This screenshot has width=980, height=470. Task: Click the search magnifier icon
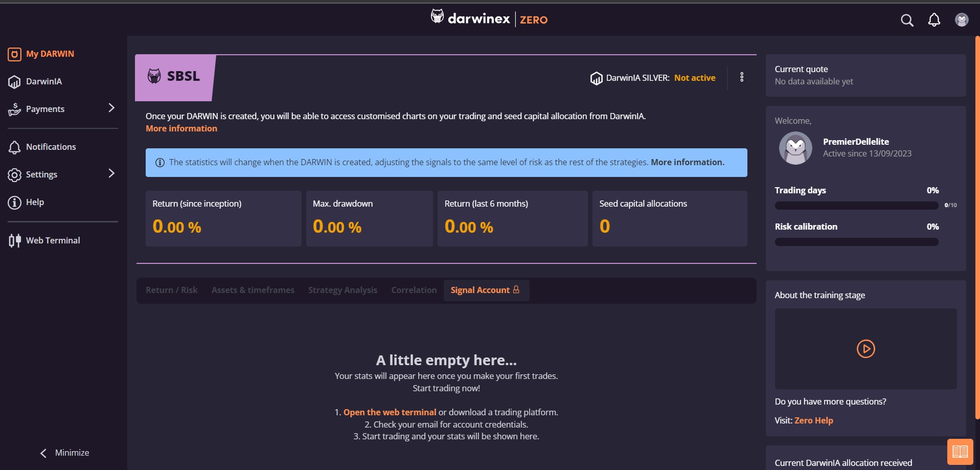(x=907, y=20)
